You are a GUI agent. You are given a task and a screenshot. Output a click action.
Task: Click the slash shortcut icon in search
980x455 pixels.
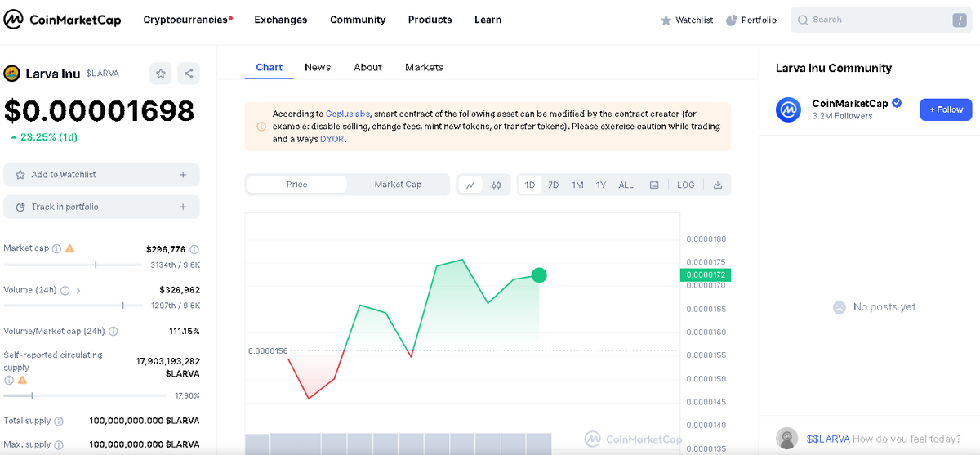(959, 20)
